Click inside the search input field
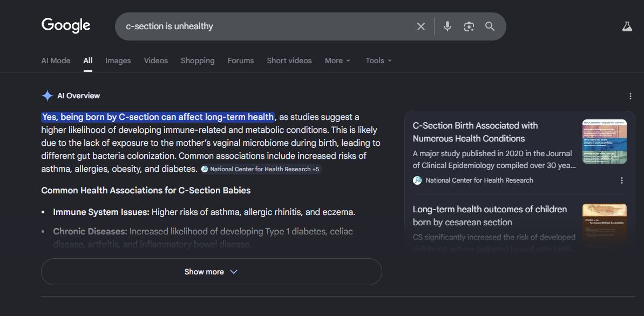Image resolution: width=644 pixels, height=316 pixels. 265,26
